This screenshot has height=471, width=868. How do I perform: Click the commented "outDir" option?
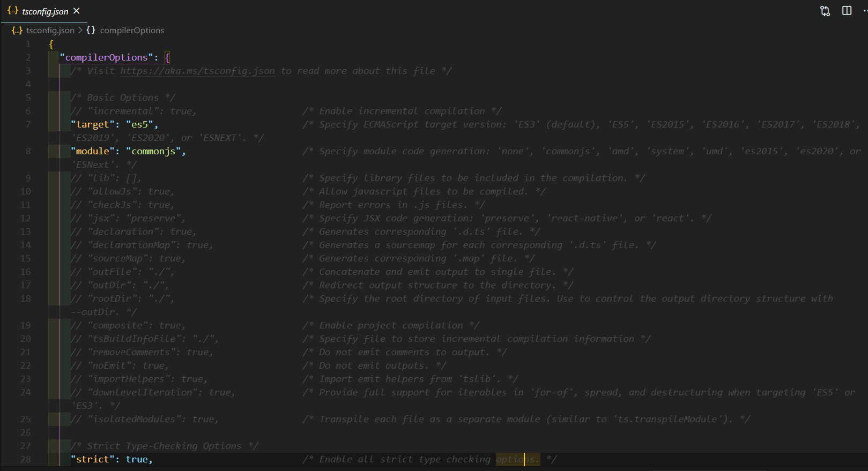(120, 285)
